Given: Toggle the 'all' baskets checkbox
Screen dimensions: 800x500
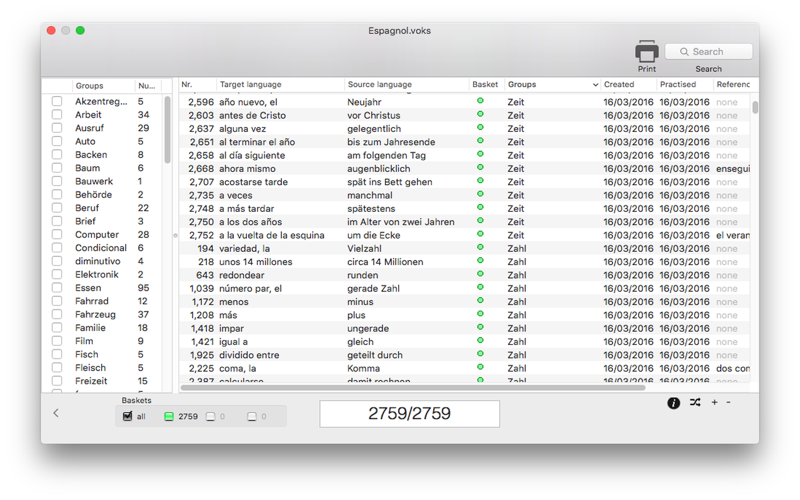Looking at the screenshot, I should pyautogui.click(x=127, y=416).
